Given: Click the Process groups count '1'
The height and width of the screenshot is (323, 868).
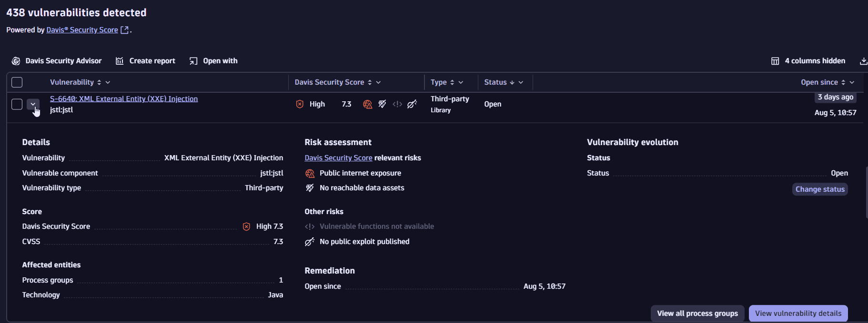Looking at the screenshot, I should click(281, 280).
